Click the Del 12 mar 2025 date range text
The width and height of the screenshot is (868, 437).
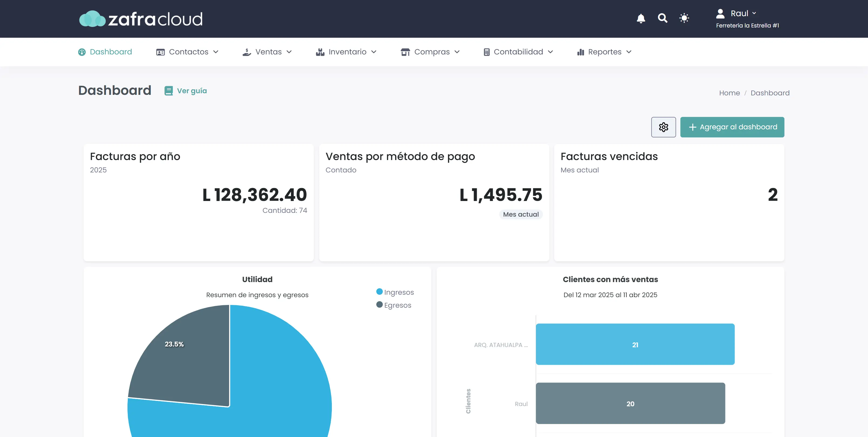pos(610,295)
